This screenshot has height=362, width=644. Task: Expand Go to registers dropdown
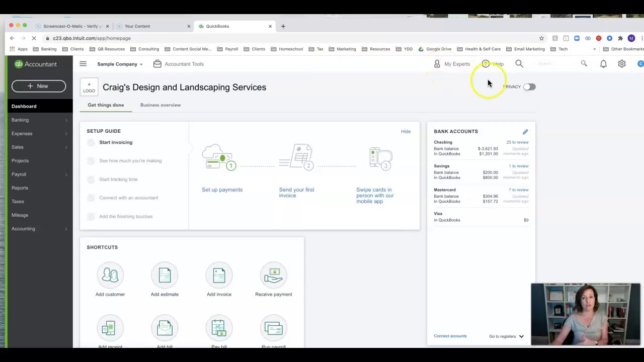click(506, 336)
